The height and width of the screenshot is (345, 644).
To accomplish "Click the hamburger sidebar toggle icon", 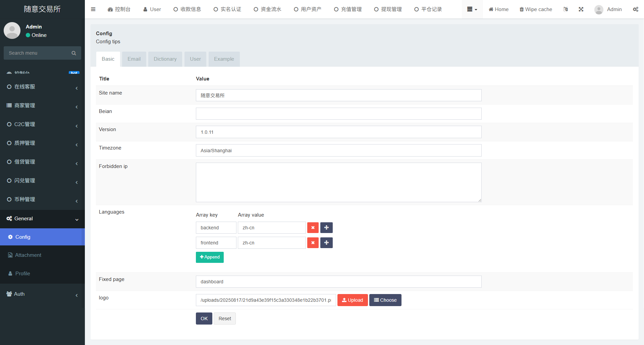I will (x=93, y=9).
